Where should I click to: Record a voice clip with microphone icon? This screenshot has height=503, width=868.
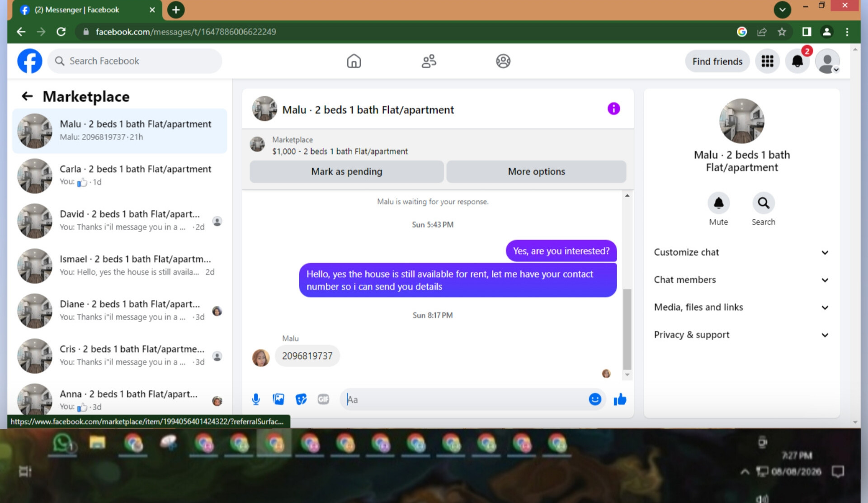[256, 399]
